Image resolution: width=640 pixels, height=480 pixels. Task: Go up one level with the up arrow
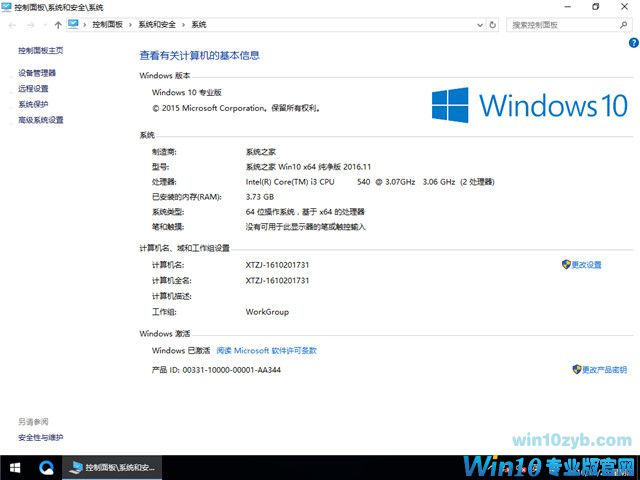(58, 25)
